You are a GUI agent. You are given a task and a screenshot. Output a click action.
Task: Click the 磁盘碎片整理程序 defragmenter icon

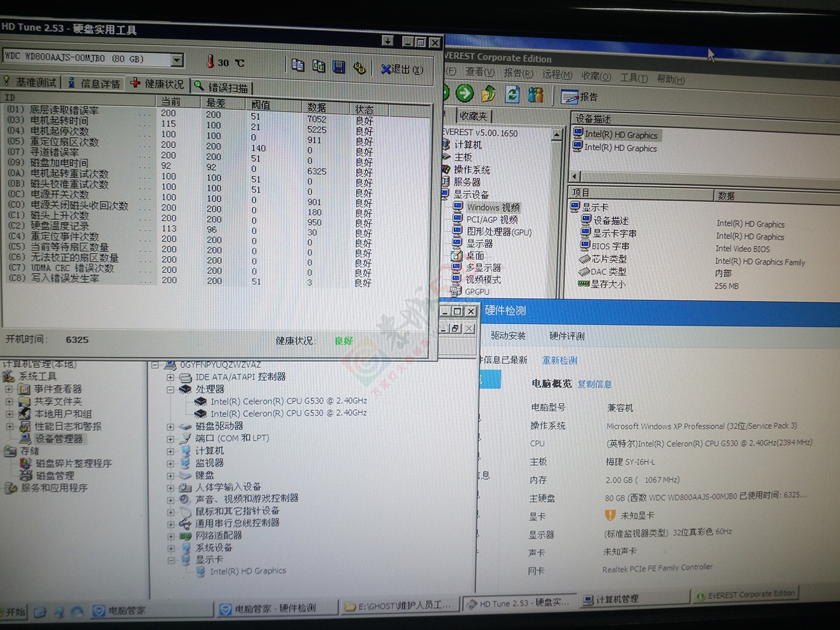(26, 463)
